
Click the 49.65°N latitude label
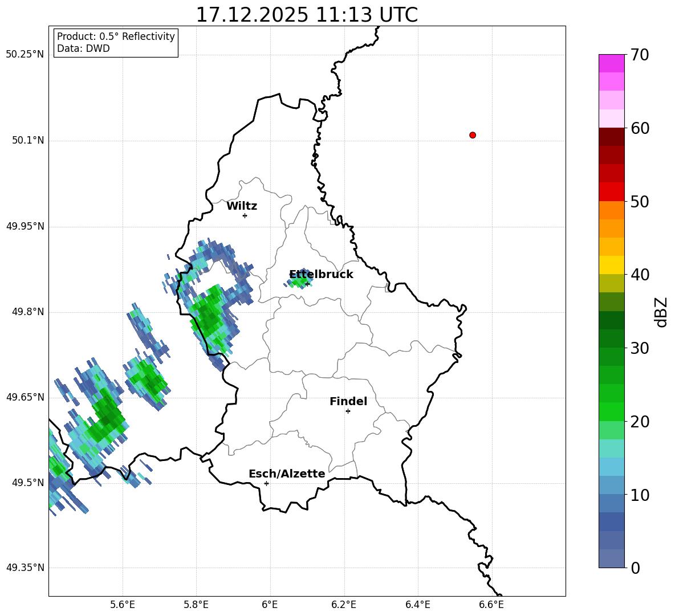pyautogui.click(x=25, y=397)
